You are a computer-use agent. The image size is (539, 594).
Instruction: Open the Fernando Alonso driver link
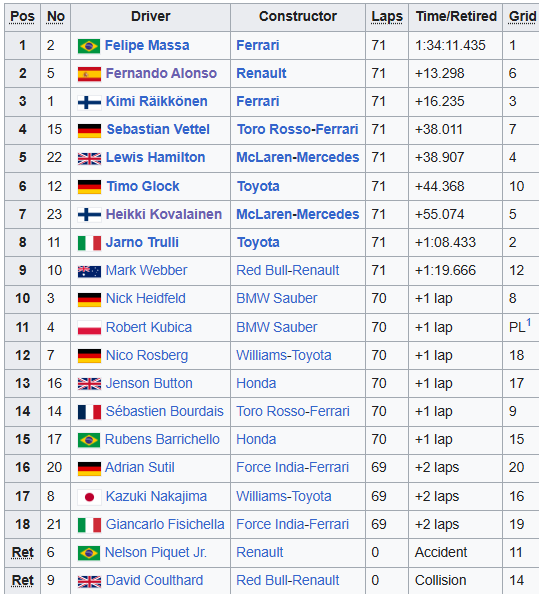tap(161, 73)
